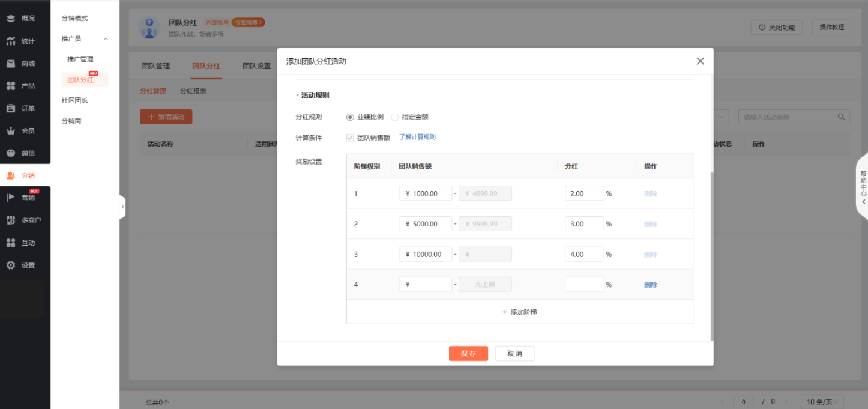Collapse the 活动规则 section triangle

point(297,95)
